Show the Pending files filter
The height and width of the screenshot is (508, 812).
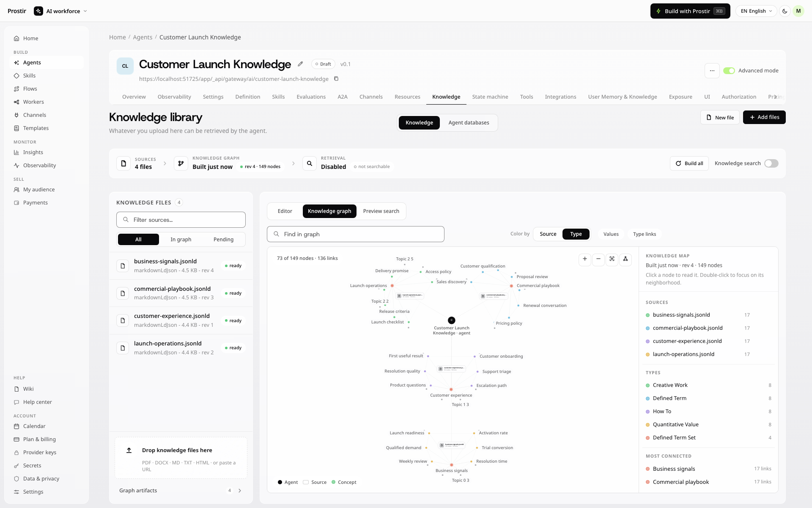(x=223, y=240)
